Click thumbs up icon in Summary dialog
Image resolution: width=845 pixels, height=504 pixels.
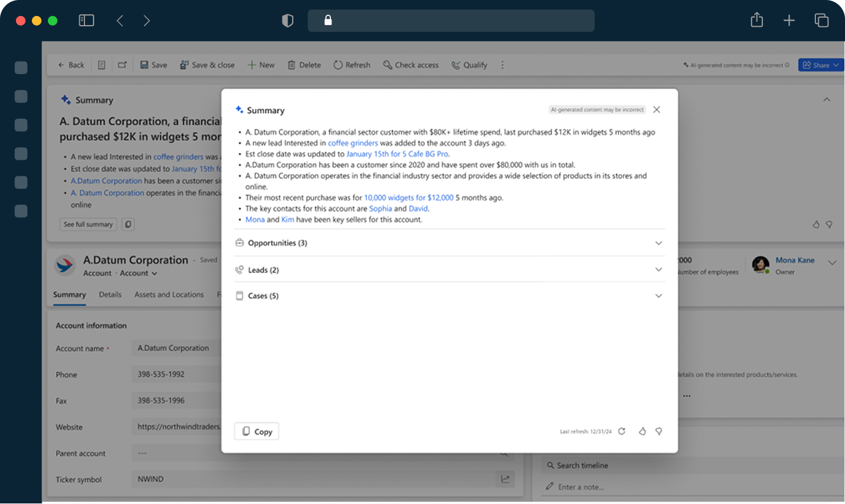(642, 432)
